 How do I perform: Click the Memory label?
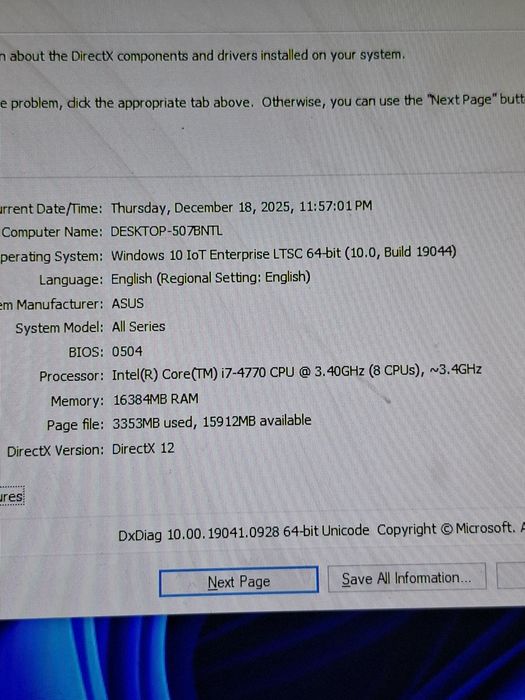click(77, 401)
